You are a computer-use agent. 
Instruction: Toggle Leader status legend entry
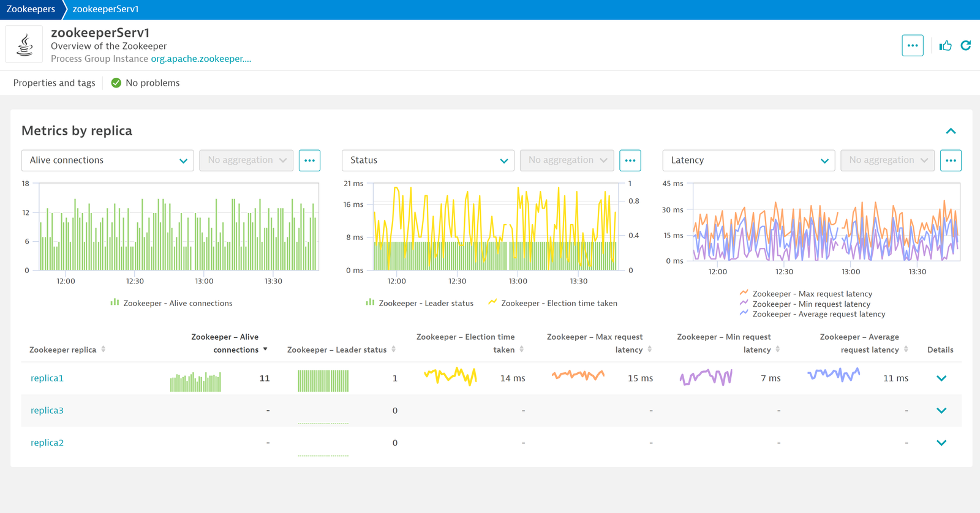coord(420,303)
